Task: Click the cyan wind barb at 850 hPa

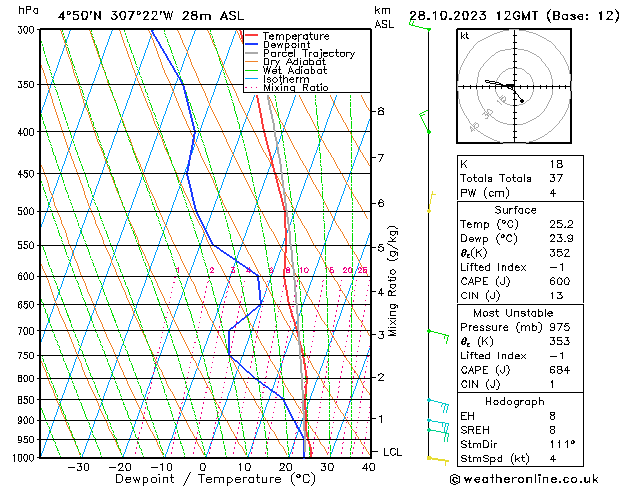Action: pyautogui.click(x=438, y=405)
